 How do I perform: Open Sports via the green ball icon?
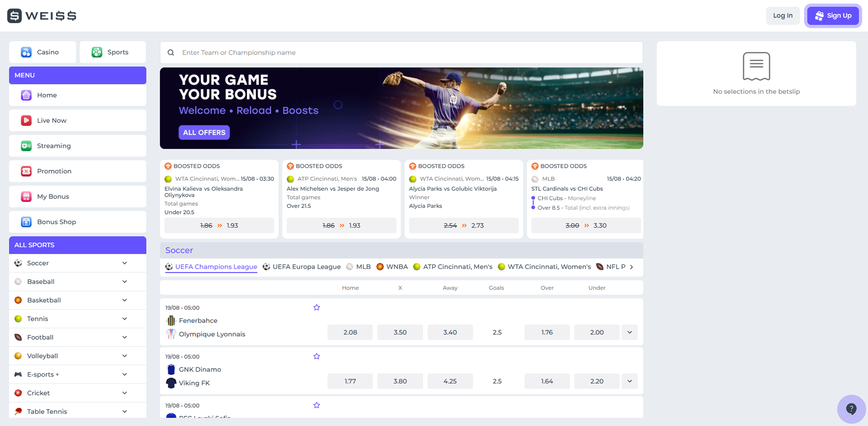click(97, 52)
